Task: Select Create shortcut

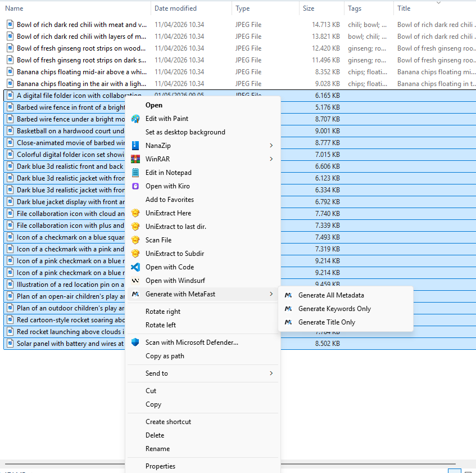Action: pyautogui.click(x=203, y=422)
